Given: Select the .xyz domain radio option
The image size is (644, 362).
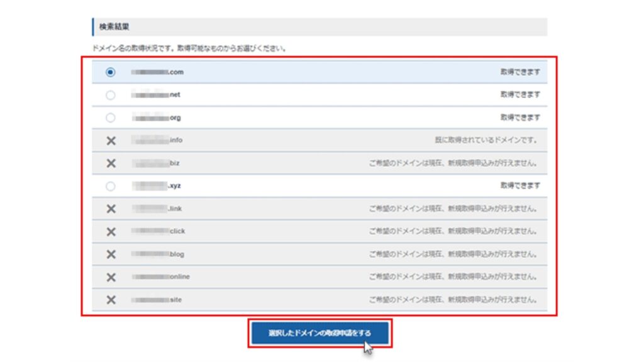Looking at the screenshot, I should point(110,186).
